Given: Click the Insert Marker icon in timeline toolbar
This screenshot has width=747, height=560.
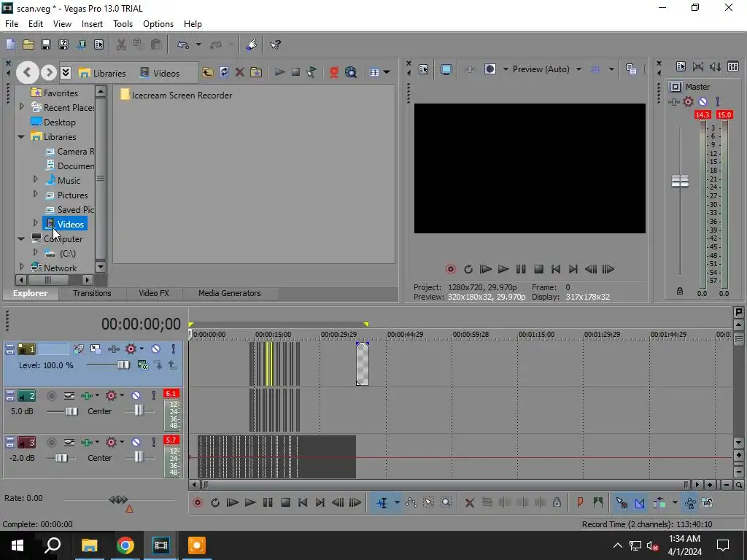Looking at the screenshot, I should (x=580, y=502).
